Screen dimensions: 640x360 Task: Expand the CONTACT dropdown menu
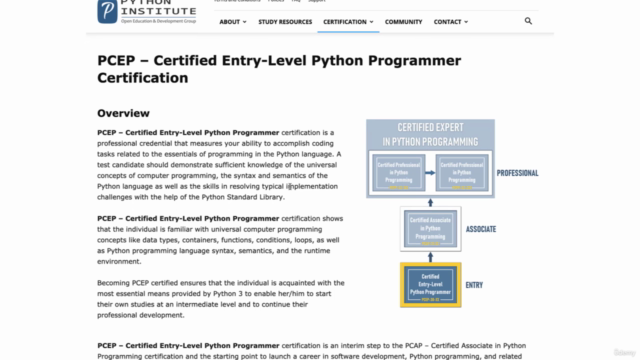click(x=451, y=22)
